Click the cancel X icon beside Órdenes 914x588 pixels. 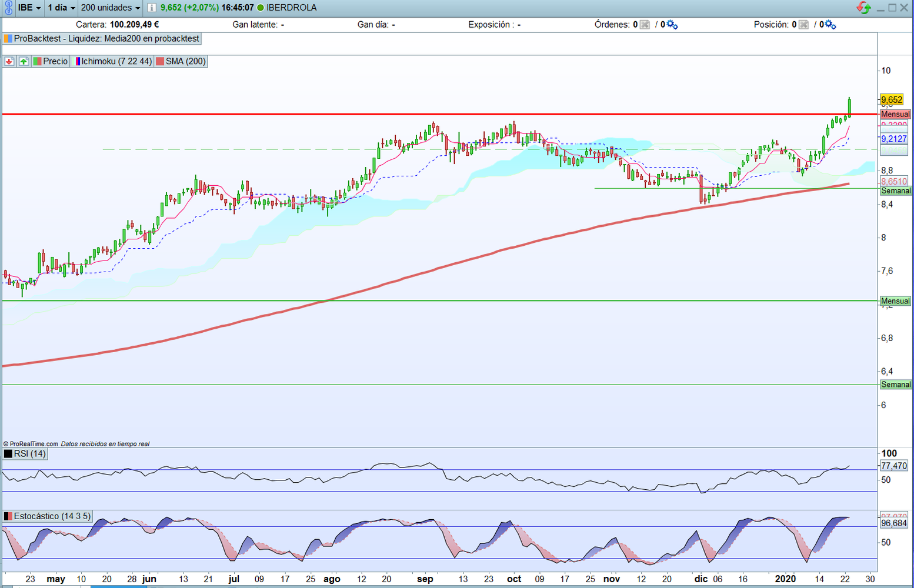pyautogui.click(x=645, y=25)
